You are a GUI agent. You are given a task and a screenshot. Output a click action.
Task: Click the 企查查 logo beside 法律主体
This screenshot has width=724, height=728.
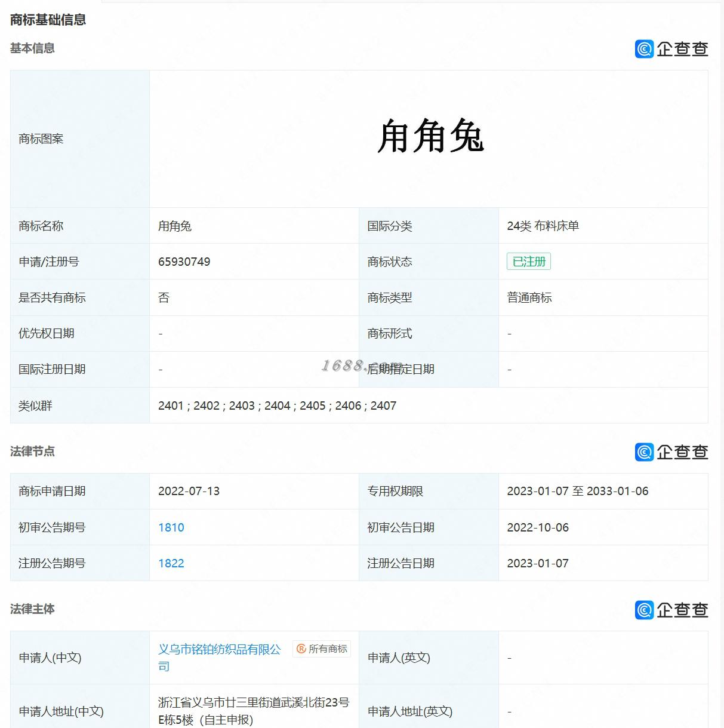click(x=671, y=610)
